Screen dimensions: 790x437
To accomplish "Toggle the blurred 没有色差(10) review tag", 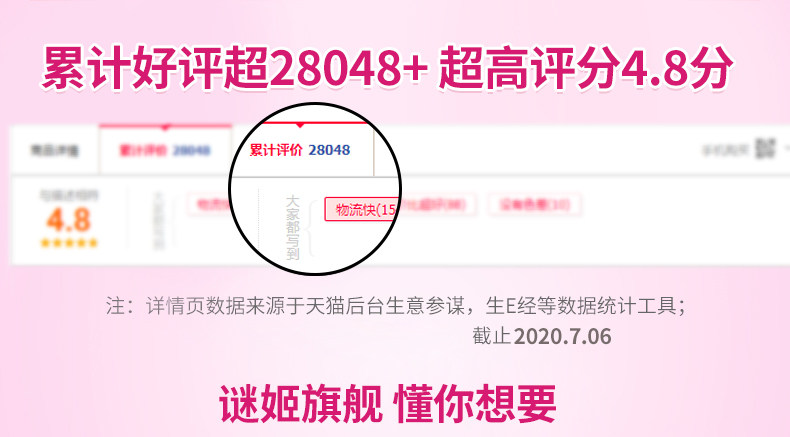I will click(535, 205).
